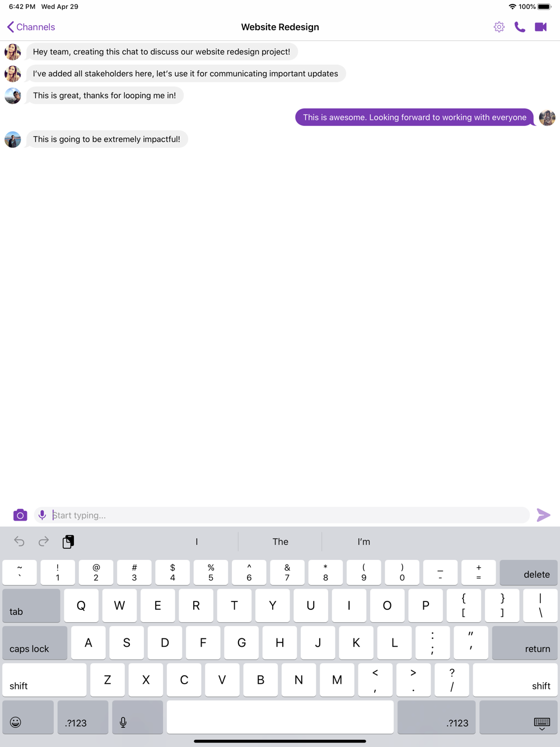560x747 pixels.
Task: Start a voice call
Action: [520, 27]
